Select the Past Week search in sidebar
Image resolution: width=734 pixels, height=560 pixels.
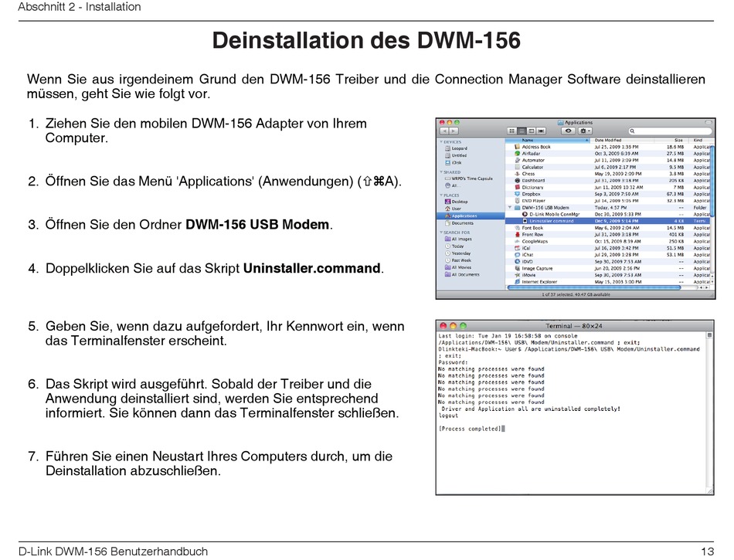point(458,260)
